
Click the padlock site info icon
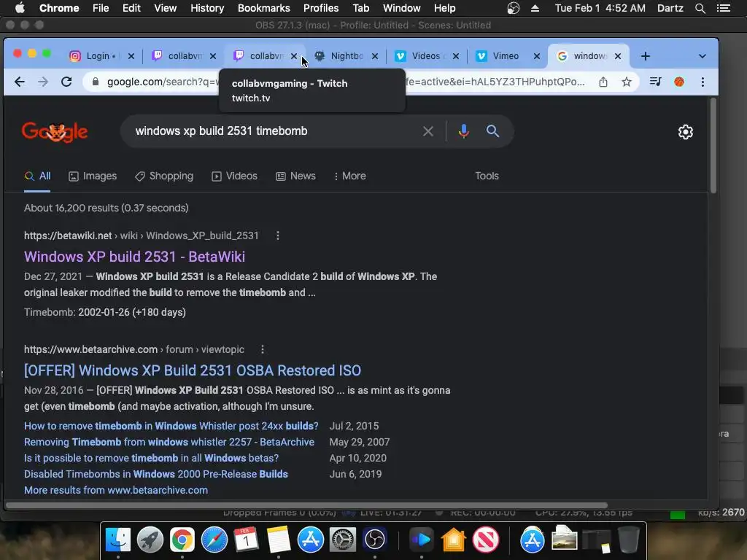(96, 82)
